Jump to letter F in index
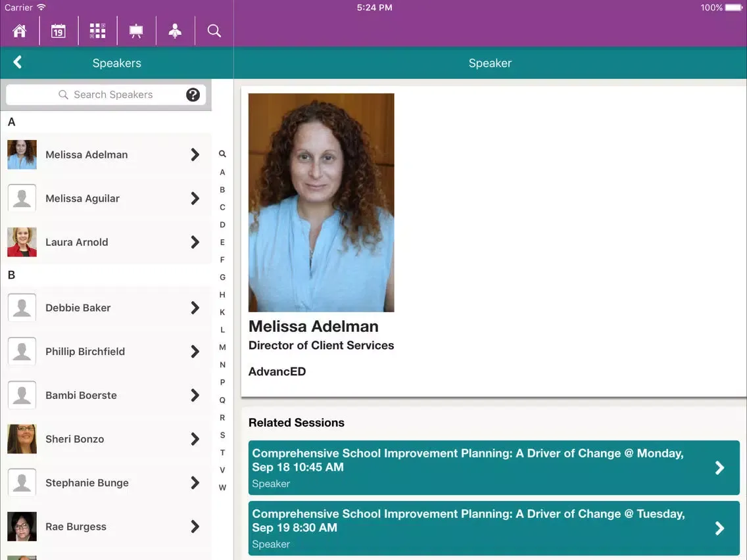Screen dimensions: 747x560 click(222, 260)
